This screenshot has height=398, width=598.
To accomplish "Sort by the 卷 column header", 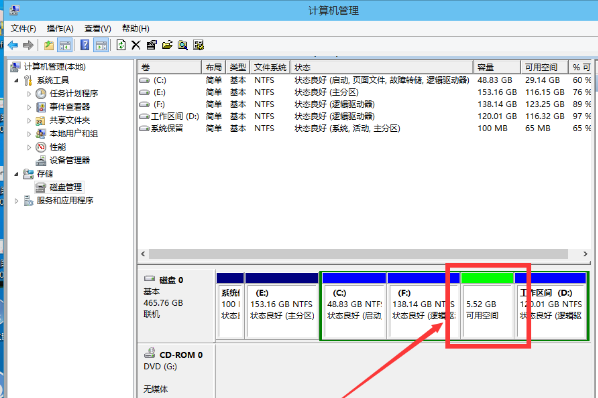I will [170, 67].
